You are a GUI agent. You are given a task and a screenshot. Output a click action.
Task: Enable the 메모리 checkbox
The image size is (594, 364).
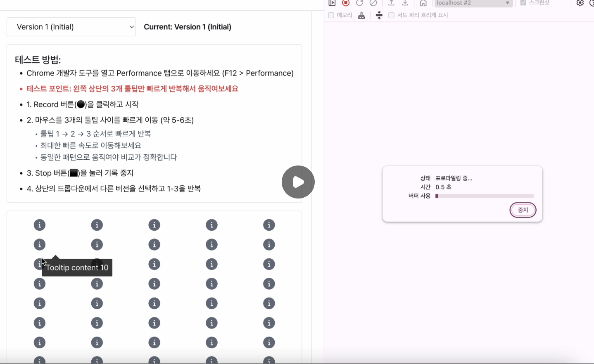[331, 15]
